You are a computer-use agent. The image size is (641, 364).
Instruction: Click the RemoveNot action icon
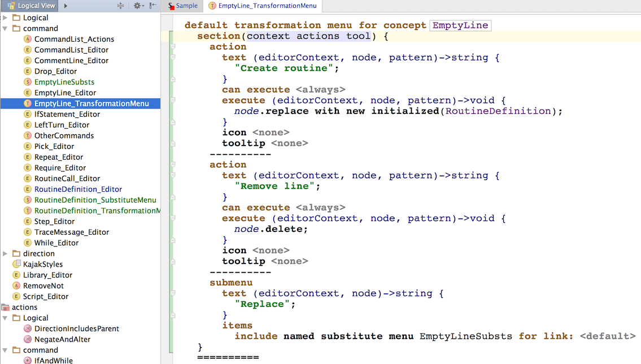tap(16, 286)
